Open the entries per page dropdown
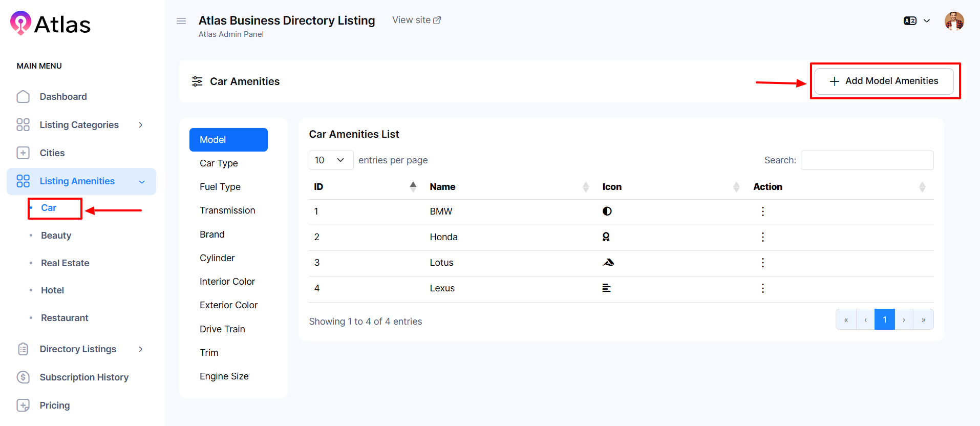Viewport: 980px width, 426px height. 331,160
